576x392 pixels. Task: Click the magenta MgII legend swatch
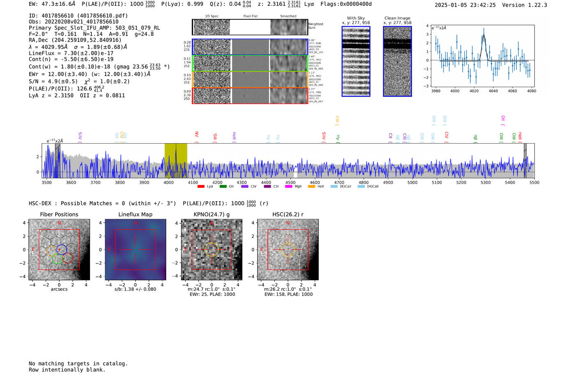[x=289, y=187]
